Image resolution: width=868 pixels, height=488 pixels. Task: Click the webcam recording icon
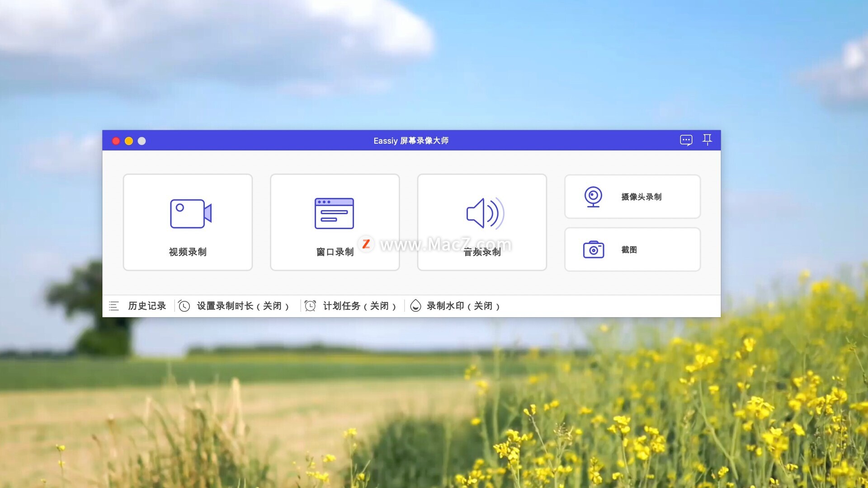tap(593, 197)
